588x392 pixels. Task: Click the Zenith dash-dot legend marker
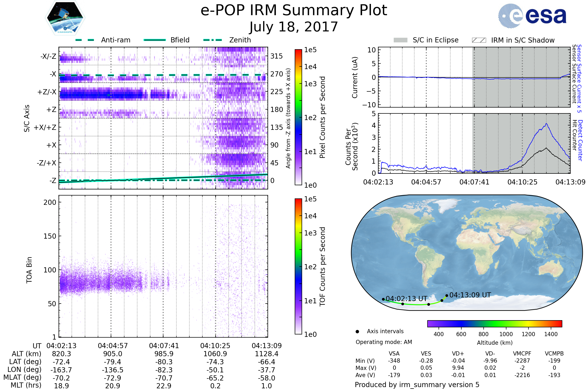[x=212, y=40]
